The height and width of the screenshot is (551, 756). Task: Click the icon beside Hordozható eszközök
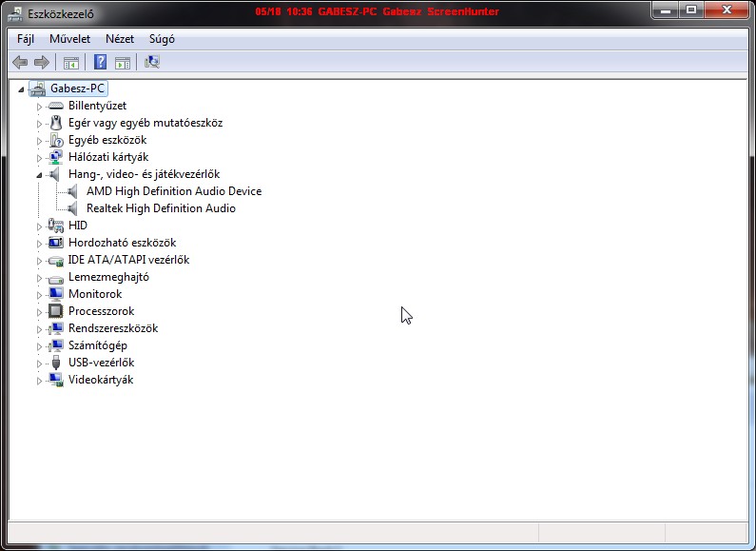56,243
